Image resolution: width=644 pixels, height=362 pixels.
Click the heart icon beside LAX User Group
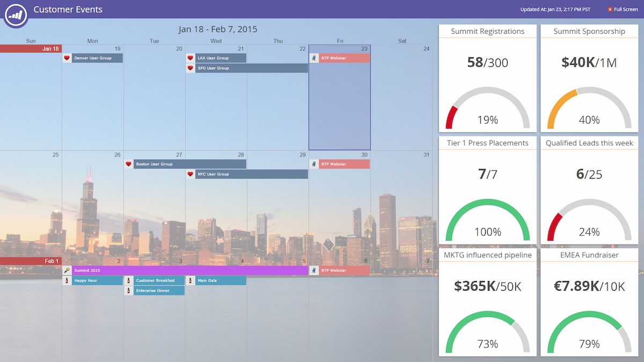coord(190,58)
